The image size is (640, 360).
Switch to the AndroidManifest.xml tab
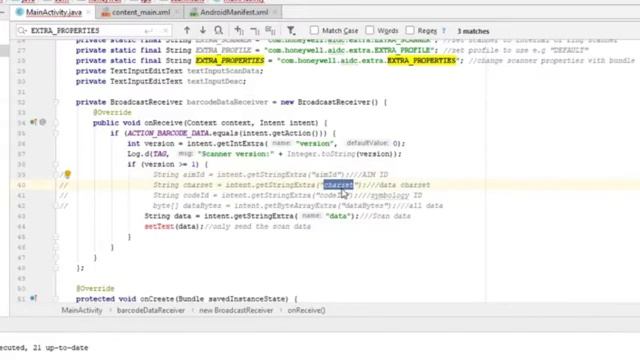point(234,12)
